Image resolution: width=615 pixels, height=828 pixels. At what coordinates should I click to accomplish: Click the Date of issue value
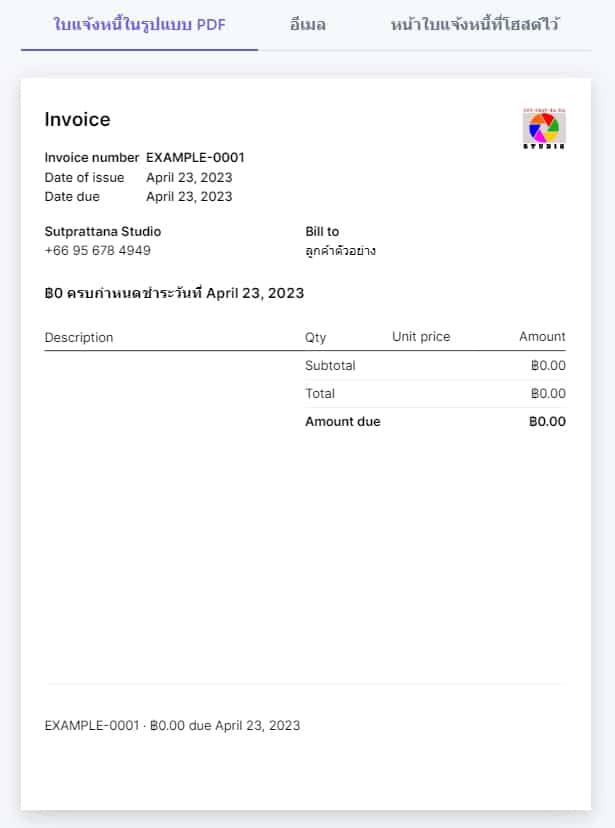[189, 177]
